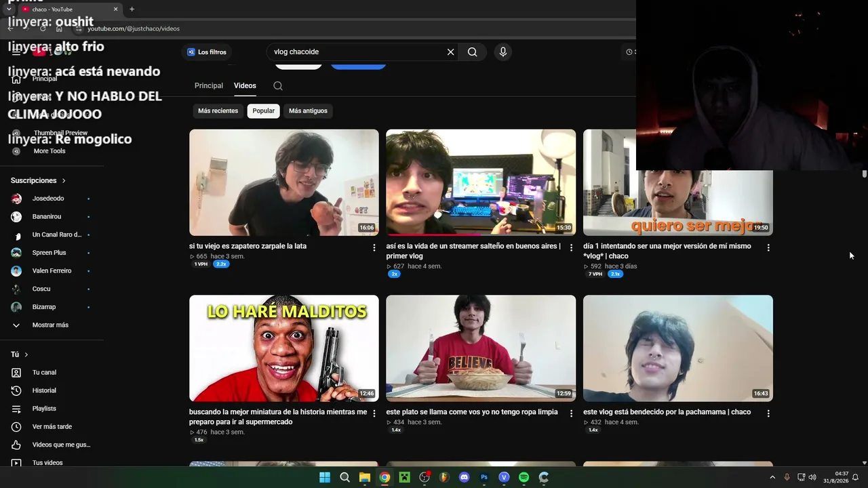The width and height of the screenshot is (868, 488).
Task: Click the YouTube search magnifier button
Action: click(x=472, y=52)
